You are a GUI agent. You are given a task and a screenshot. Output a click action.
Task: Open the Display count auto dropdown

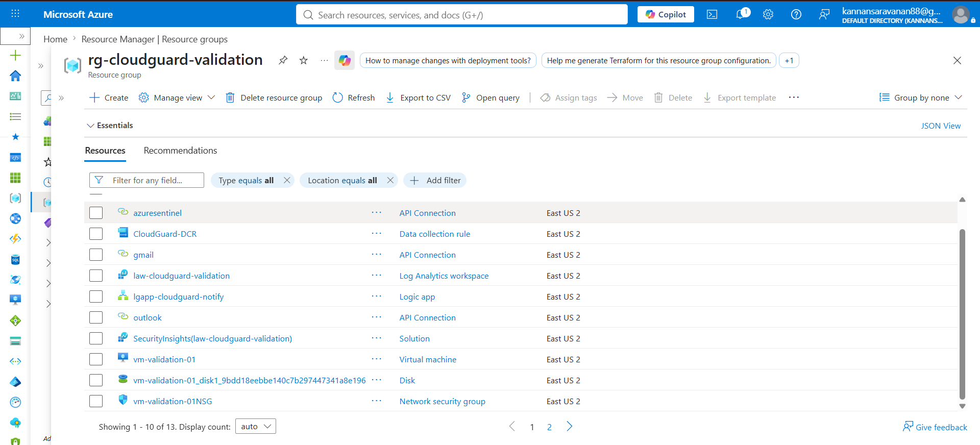tap(256, 426)
